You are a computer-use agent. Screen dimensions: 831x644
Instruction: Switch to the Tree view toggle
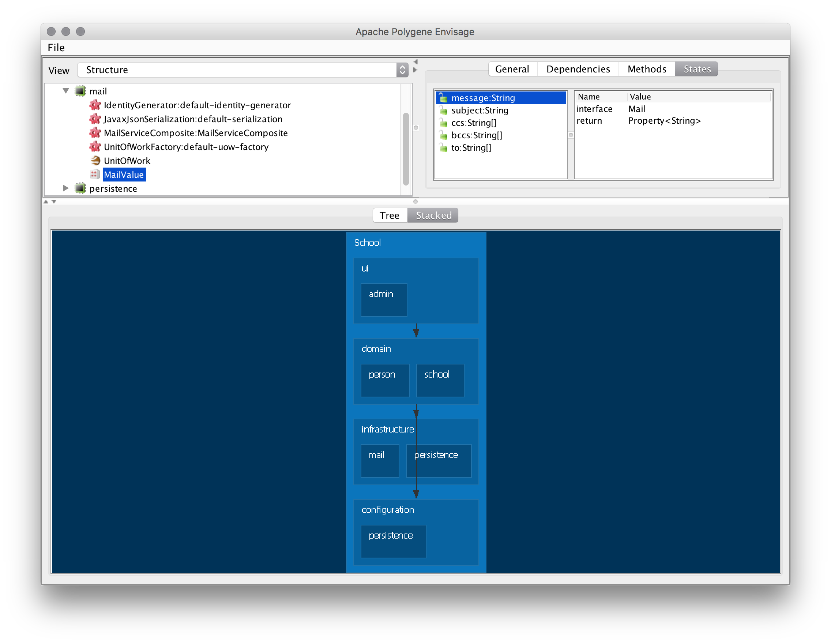389,216
